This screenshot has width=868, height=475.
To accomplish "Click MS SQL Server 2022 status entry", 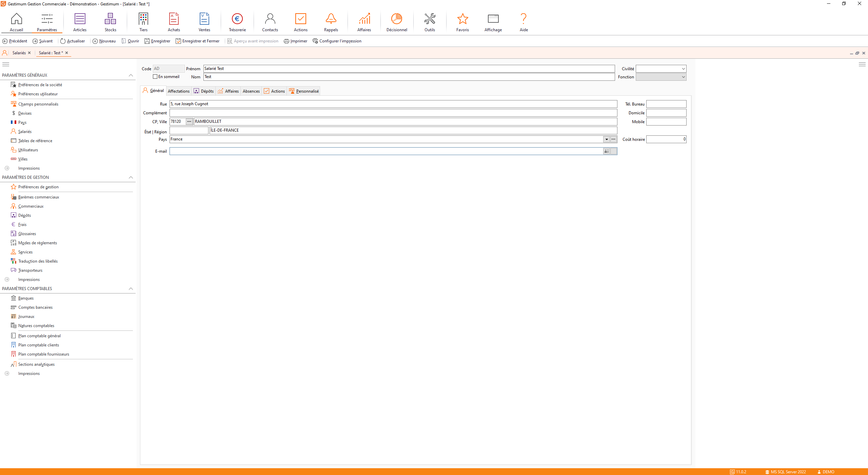I will [x=785, y=472].
